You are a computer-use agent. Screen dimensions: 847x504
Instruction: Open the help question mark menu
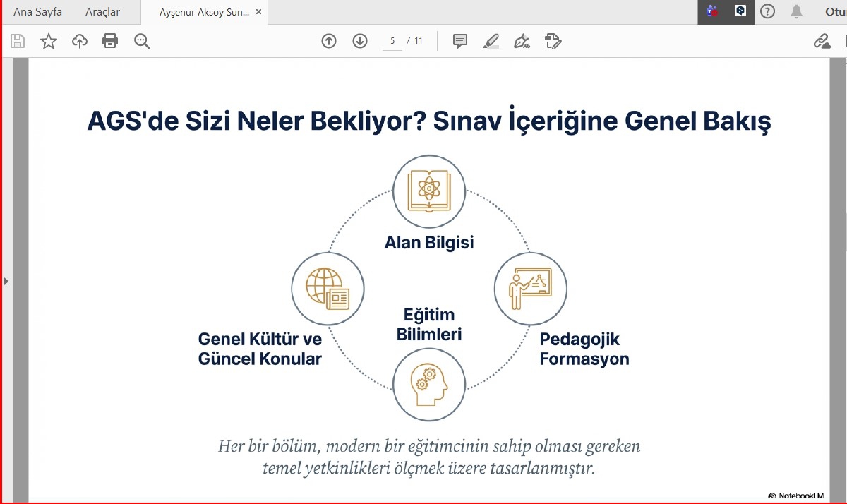[x=767, y=11]
